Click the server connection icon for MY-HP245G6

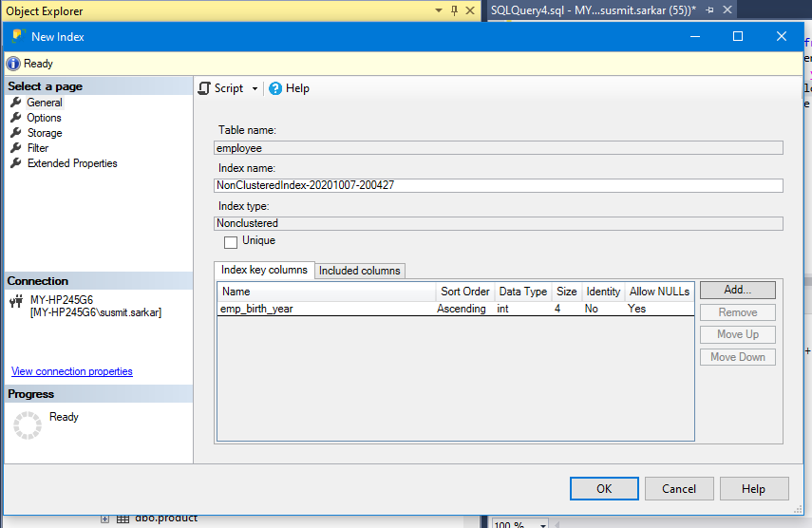16,301
